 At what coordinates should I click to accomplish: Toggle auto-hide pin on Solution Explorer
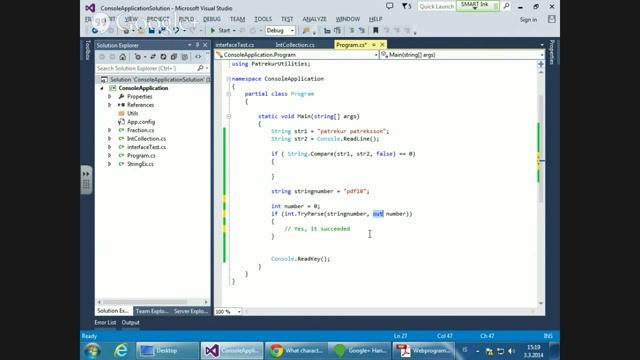tap(198, 45)
